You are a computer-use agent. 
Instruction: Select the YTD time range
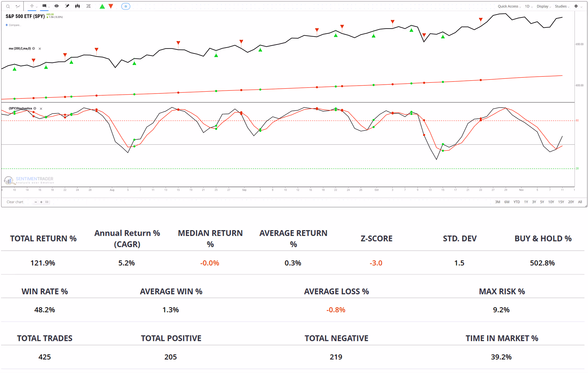(x=516, y=202)
